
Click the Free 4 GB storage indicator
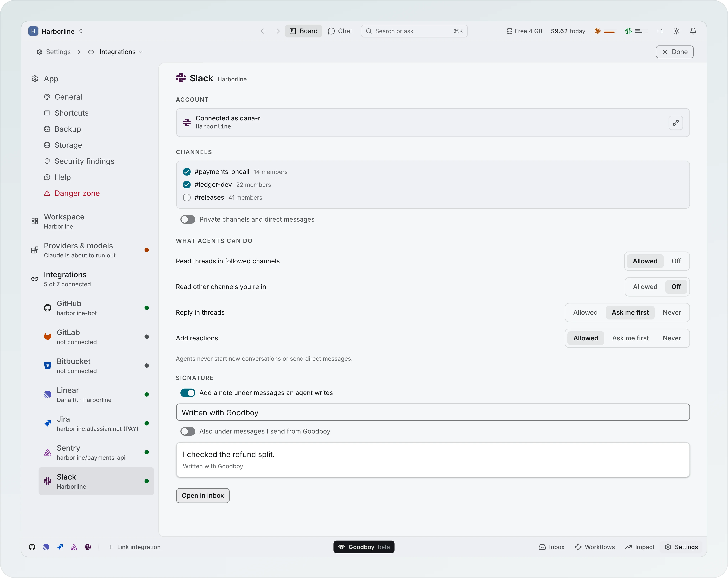524,31
